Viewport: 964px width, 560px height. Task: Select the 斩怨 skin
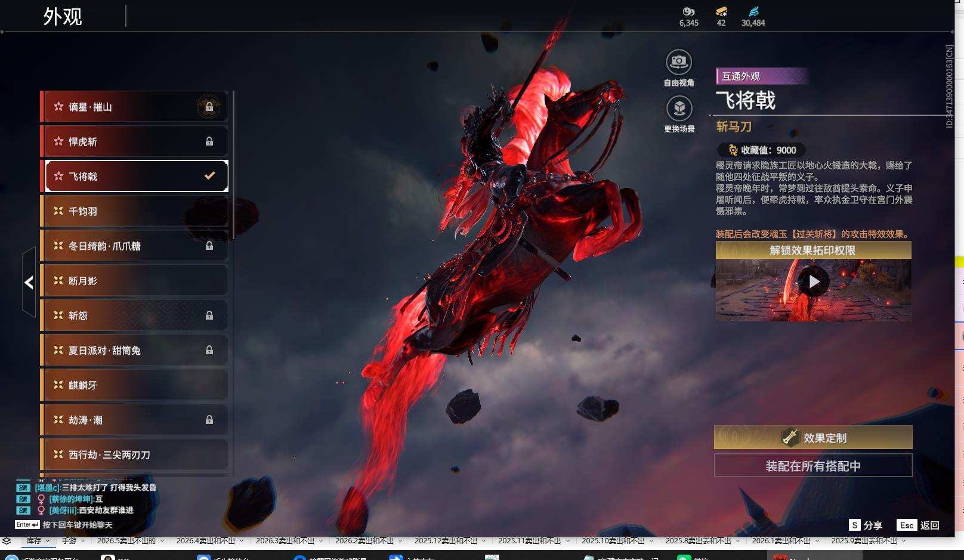pos(134,315)
